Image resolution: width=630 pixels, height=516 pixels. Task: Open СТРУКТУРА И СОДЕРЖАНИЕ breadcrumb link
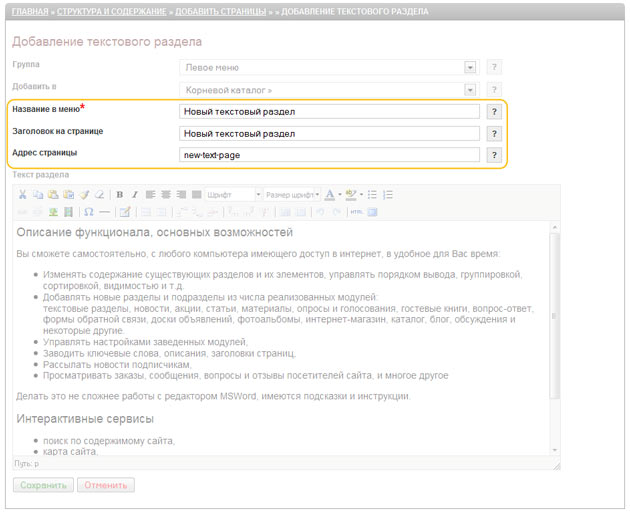pyautogui.click(x=113, y=12)
